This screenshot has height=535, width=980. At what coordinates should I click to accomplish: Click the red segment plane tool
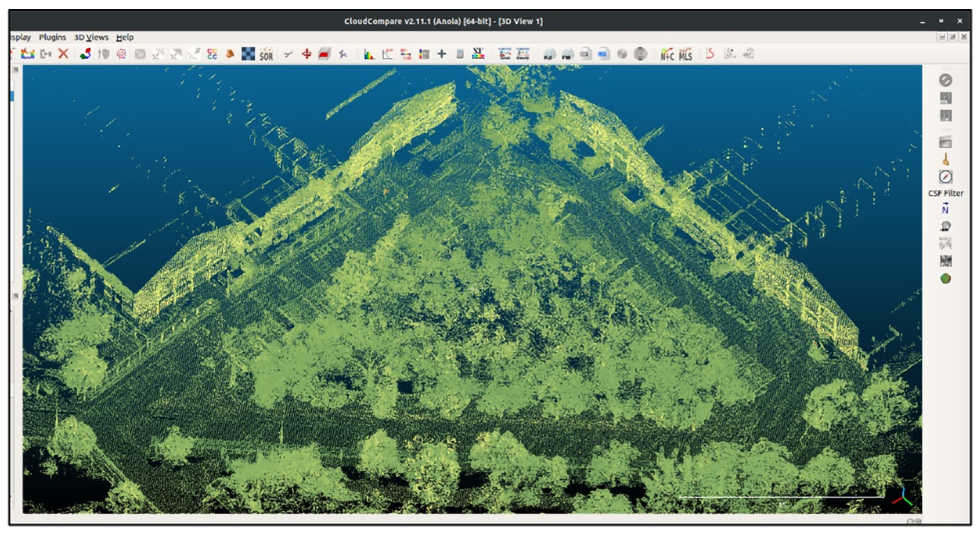(324, 54)
